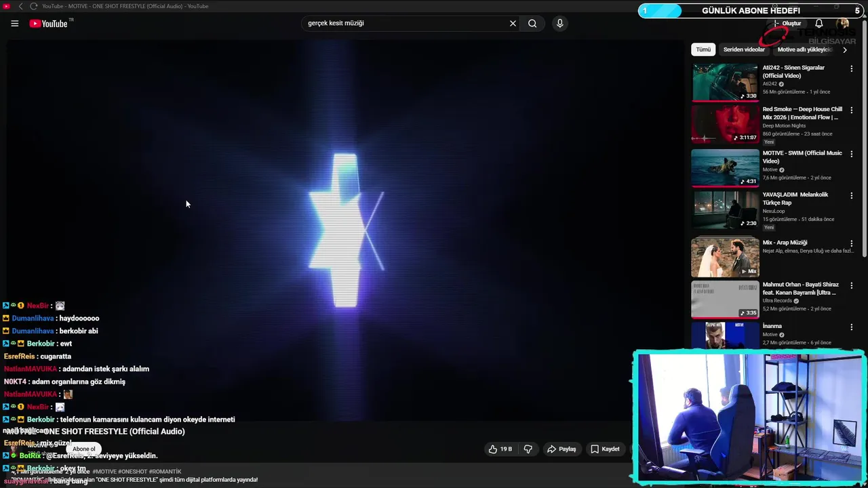
Task: Click the #MOTIVE hashtag
Action: tap(104, 471)
